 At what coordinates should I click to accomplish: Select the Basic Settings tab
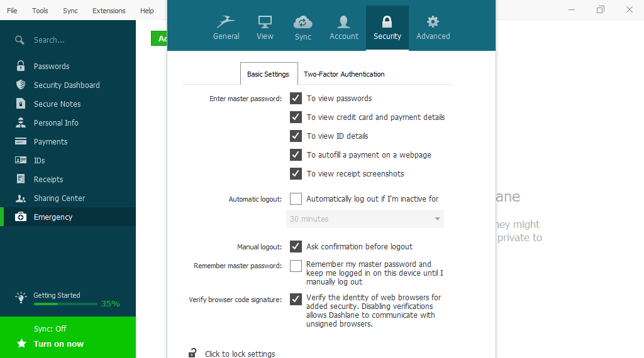(x=268, y=74)
